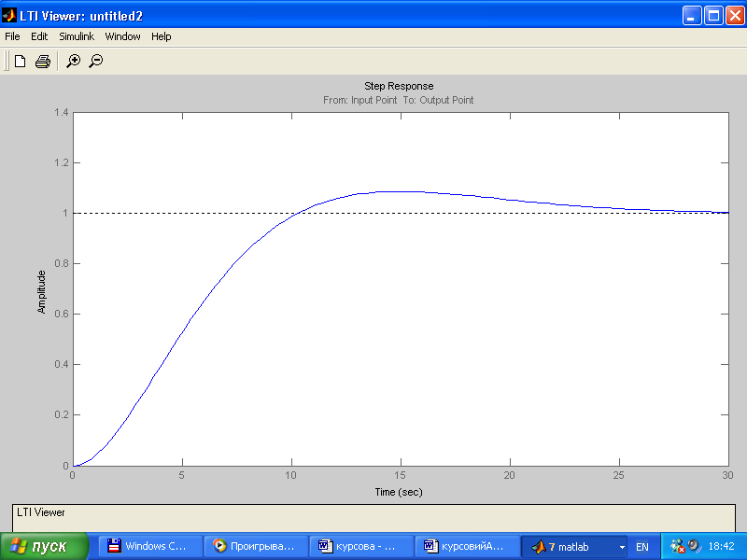
Task: Switch to курсова Word document taskbar item
Action: point(361,546)
